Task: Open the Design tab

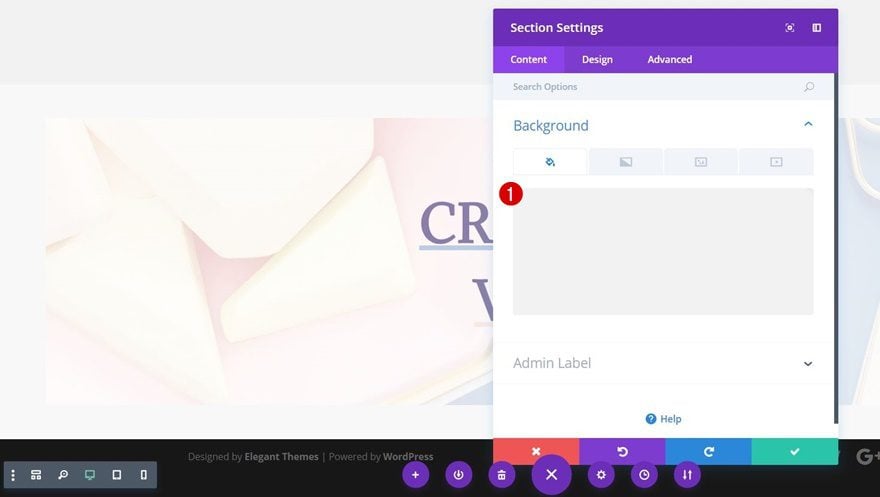Action: pyautogui.click(x=597, y=59)
